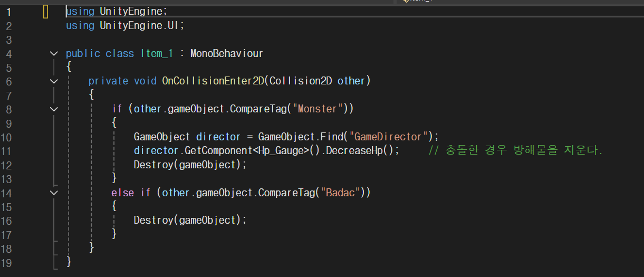Click the green Korean comment on line 11
The image size is (644, 277).
515,150
